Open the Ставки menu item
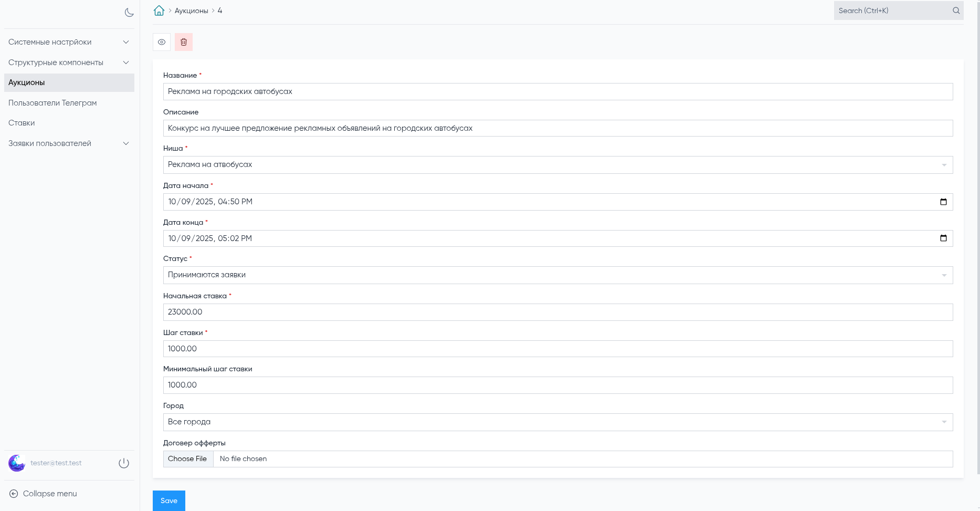The image size is (980, 511). 22,123
